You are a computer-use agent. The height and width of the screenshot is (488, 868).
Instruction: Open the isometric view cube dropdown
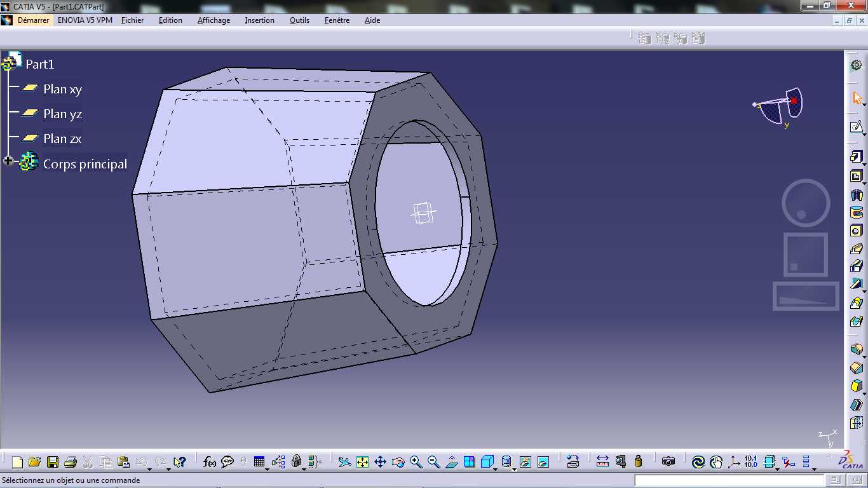point(495,470)
